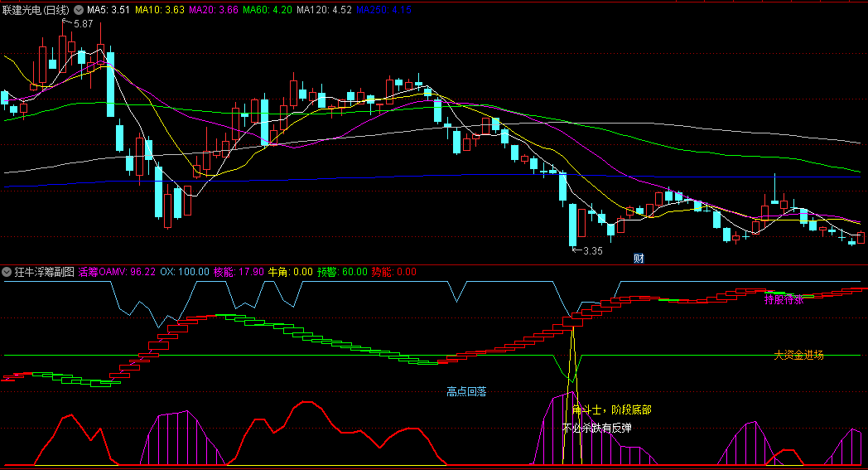
Task: Select 牛角: 0.00 value
Action: (290, 272)
